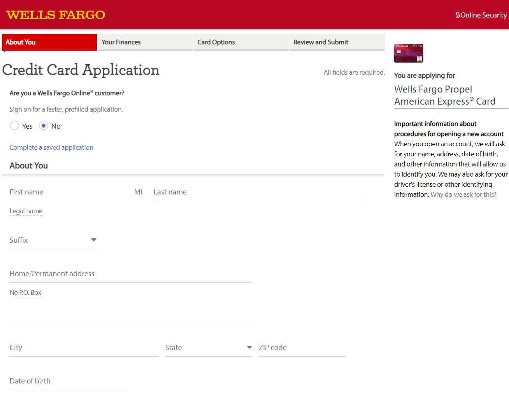Click into the Last name field
Image resolution: width=509 pixels, height=420 pixels.
tap(259, 192)
